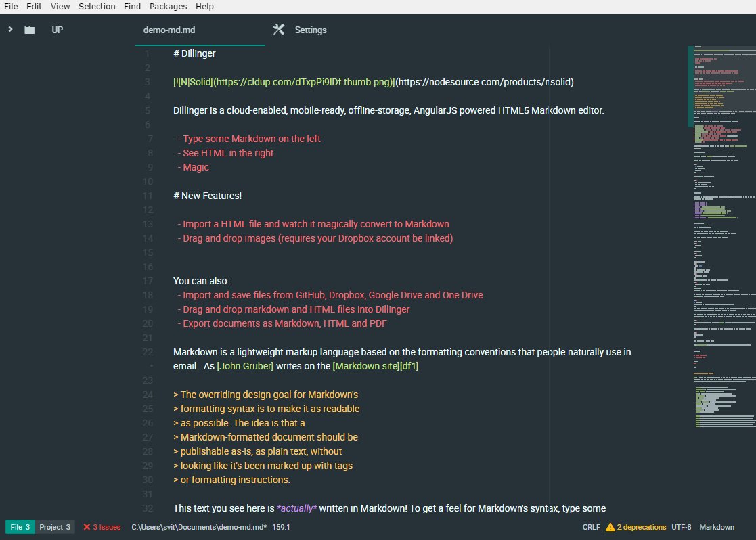Switch to the Settings tab
The width and height of the screenshot is (756, 540).
point(311,30)
